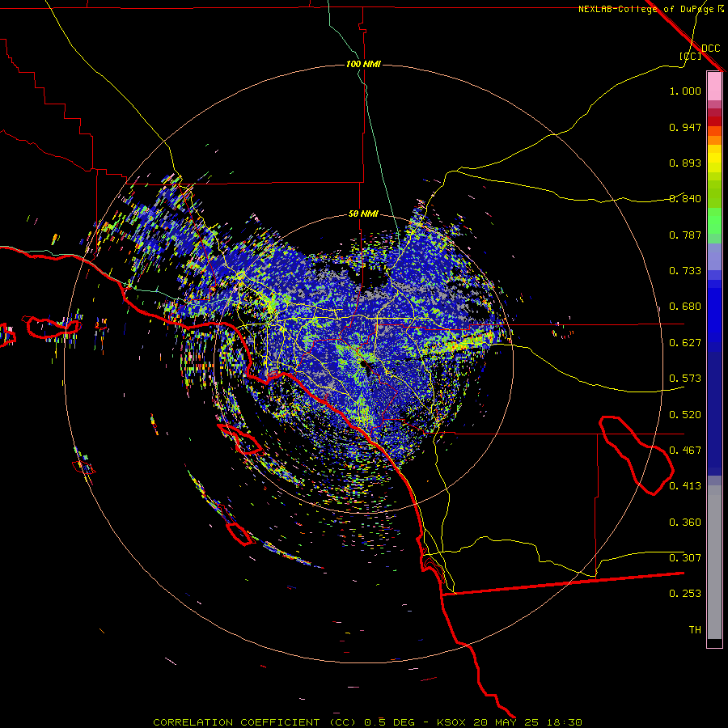Click the 0.627 scale value
728x728 pixels.
coord(685,343)
